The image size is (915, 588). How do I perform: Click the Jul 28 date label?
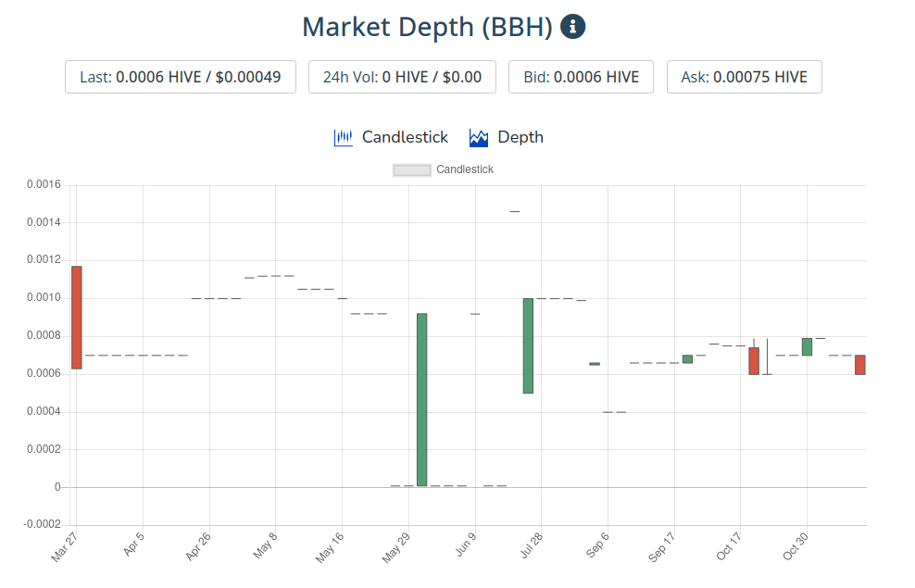pos(532,546)
